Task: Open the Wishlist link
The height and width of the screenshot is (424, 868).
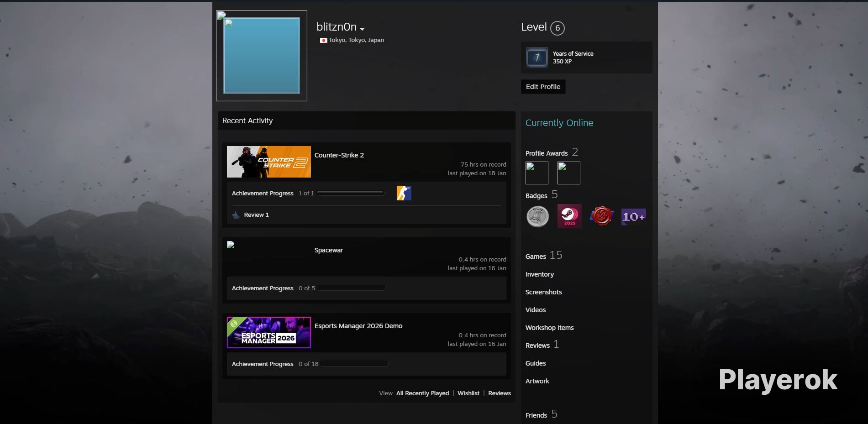Action: [468, 393]
